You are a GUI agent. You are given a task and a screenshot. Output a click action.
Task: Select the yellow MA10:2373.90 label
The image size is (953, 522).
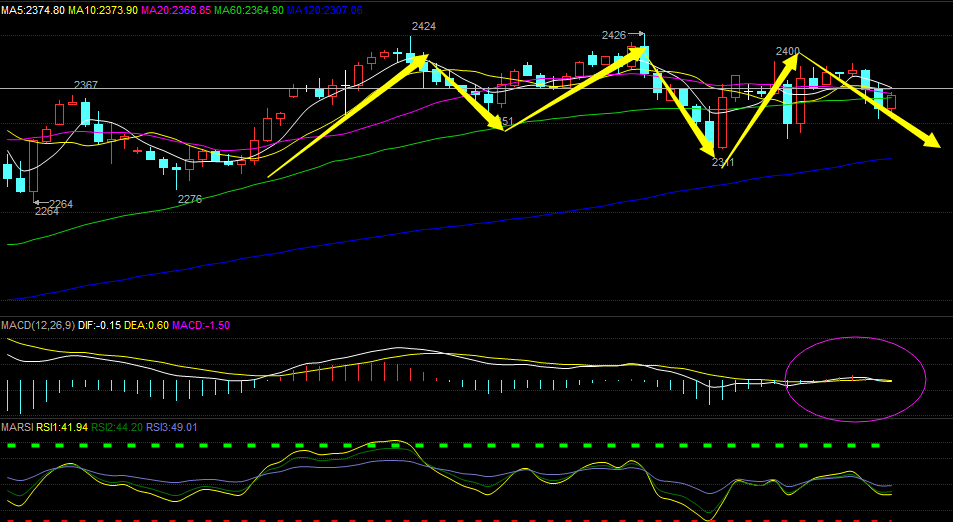(x=103, y=9)
